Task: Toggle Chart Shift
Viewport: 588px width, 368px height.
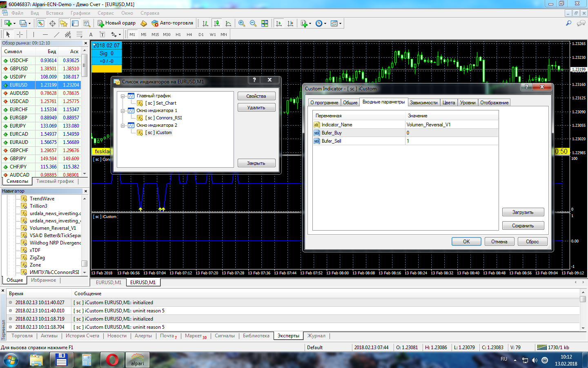Action: [x=290, y=23]
